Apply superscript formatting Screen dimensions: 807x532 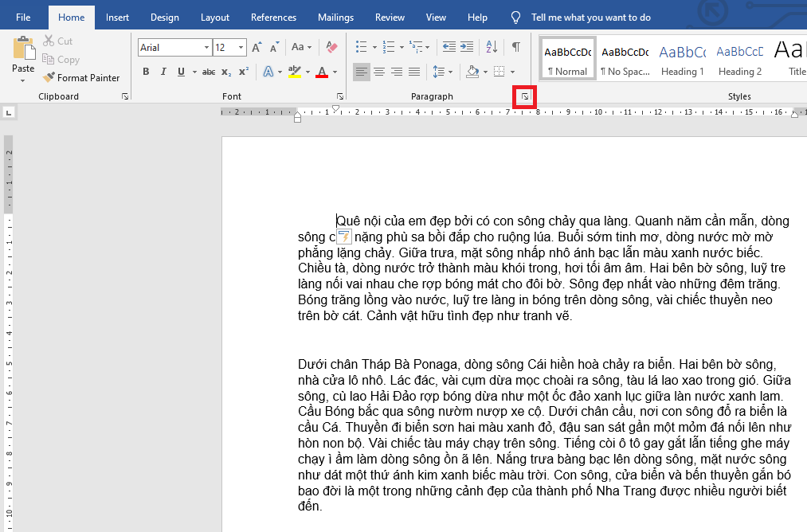(x=244, y=72)
